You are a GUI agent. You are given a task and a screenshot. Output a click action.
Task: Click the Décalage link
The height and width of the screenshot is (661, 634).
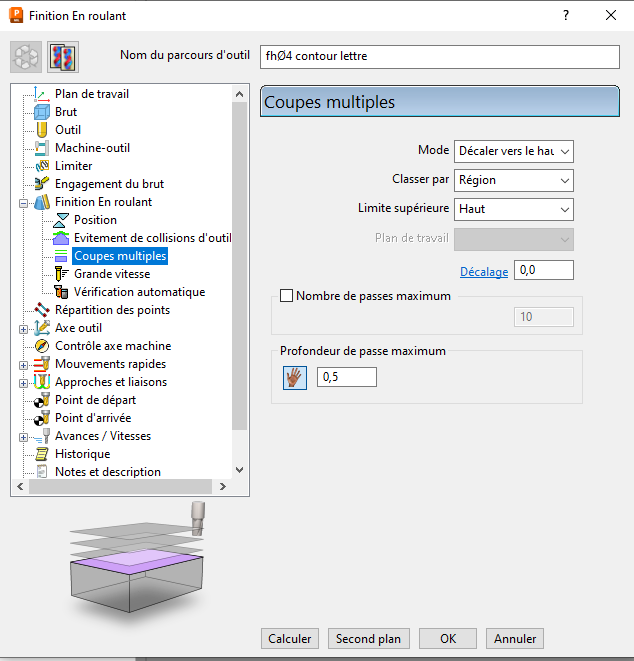coord(484,271)
